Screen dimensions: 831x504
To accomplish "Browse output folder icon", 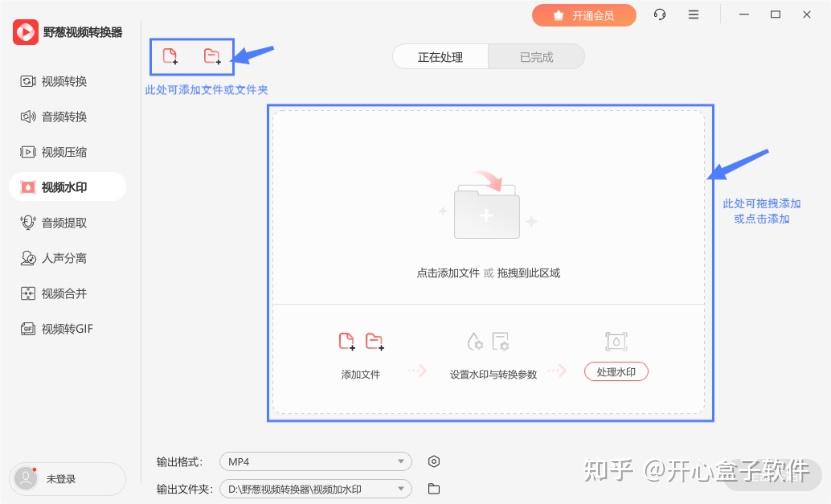I will click(434, 489).
